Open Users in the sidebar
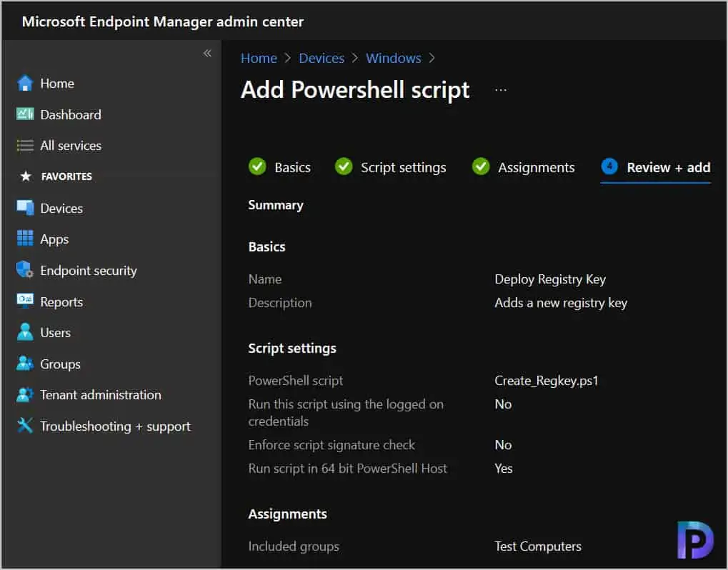 (55, 333)
